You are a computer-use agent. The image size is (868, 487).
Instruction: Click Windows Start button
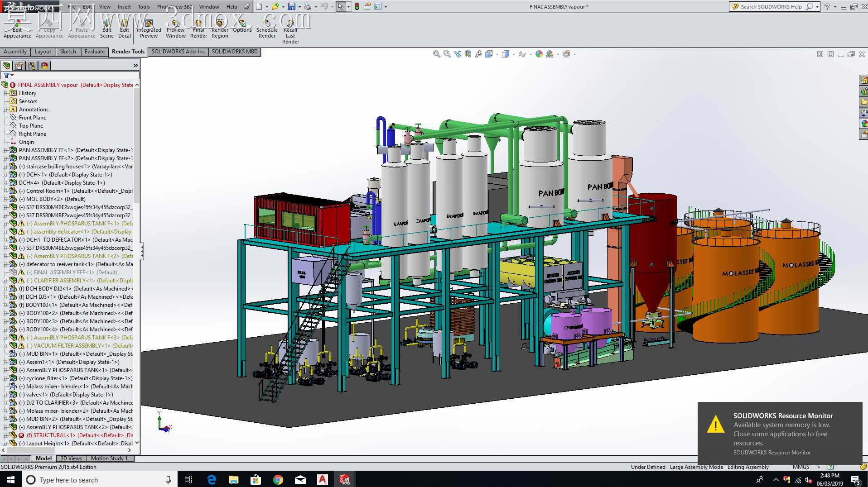tap(10, 480)
